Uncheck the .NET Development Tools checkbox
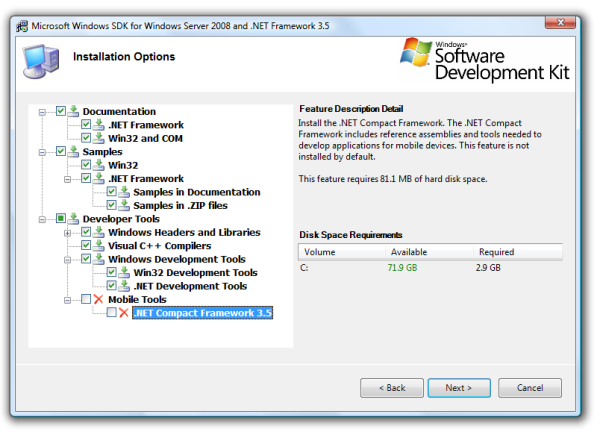 [x=111, y=285]
